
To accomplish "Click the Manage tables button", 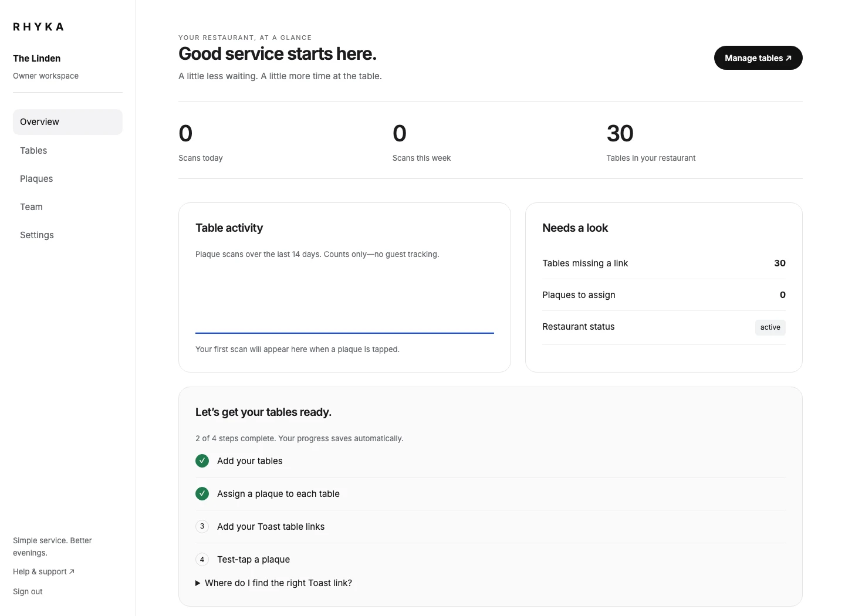I will coord(758,58).
